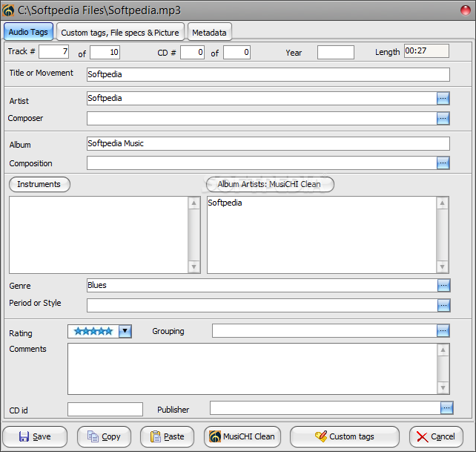Copy the tags with Copy button
476x452 pixels.
(104, 437)
